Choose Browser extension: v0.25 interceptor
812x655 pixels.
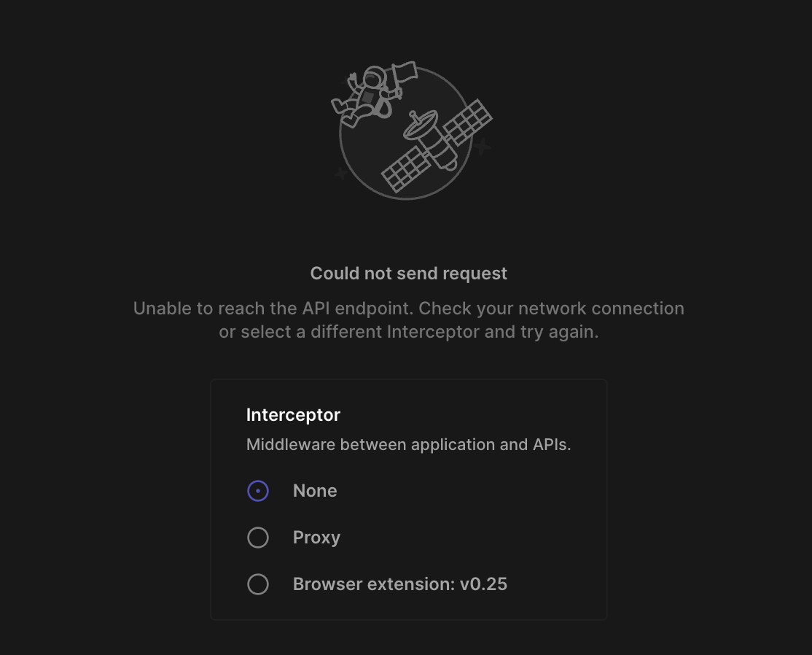pos(258,584)
